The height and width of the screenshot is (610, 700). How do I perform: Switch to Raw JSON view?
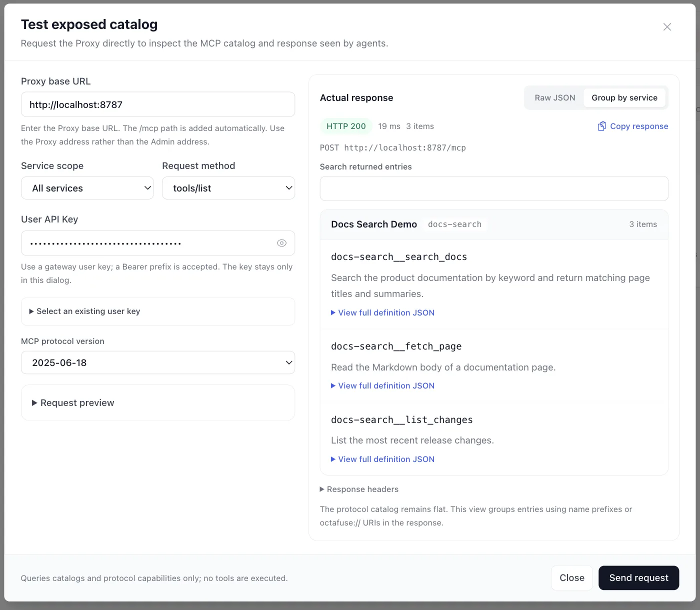554,97
